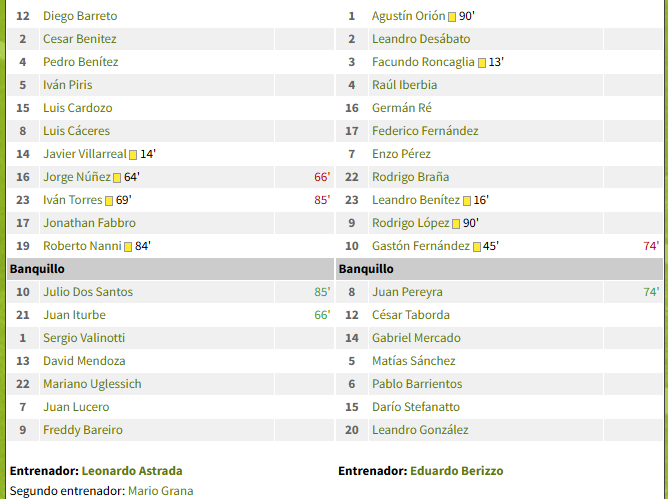Click yellow card icon beside Facundo Roncaglia
668x499 pixels.
(482, 63)
